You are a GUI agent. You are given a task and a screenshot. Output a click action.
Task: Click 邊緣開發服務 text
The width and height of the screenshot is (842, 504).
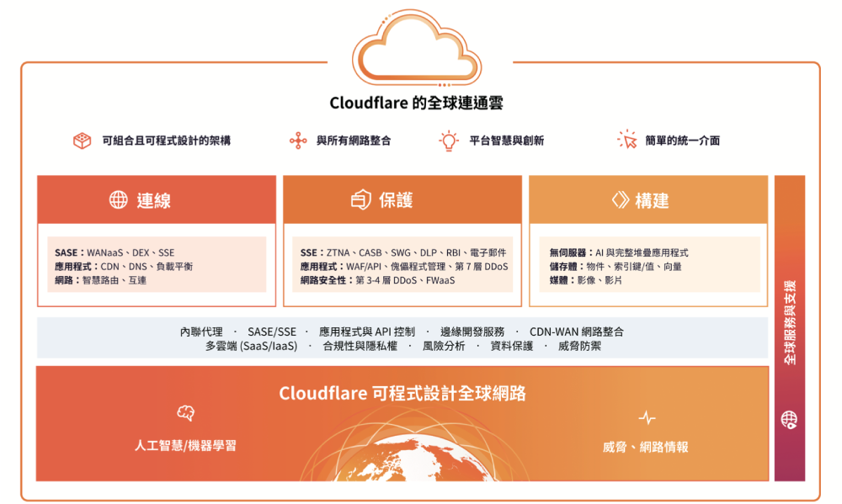pos(472,332)
